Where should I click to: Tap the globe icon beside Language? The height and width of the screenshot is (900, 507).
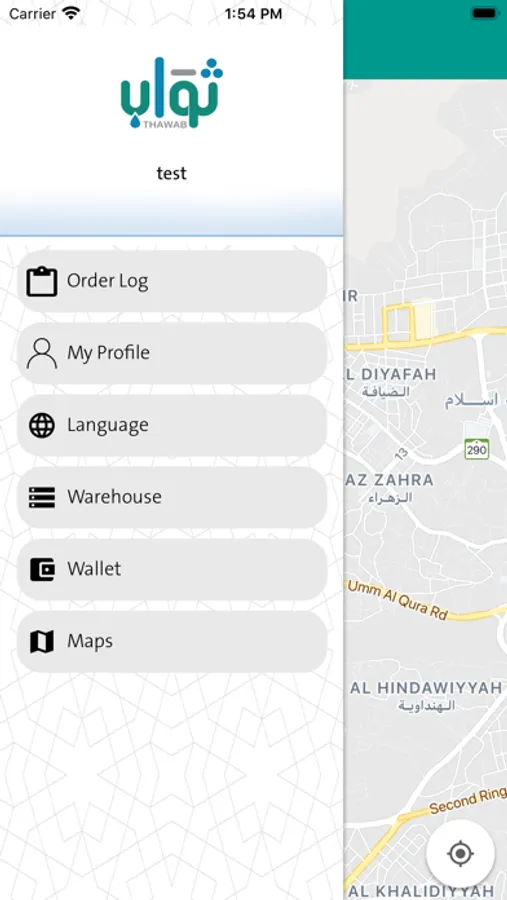click(42, 425)
